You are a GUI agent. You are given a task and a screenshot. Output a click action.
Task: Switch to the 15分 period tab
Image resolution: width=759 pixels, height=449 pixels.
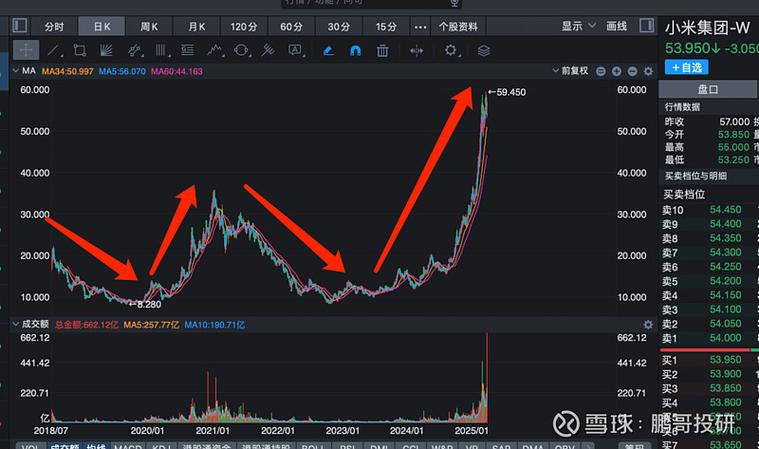tap(386, 27)
